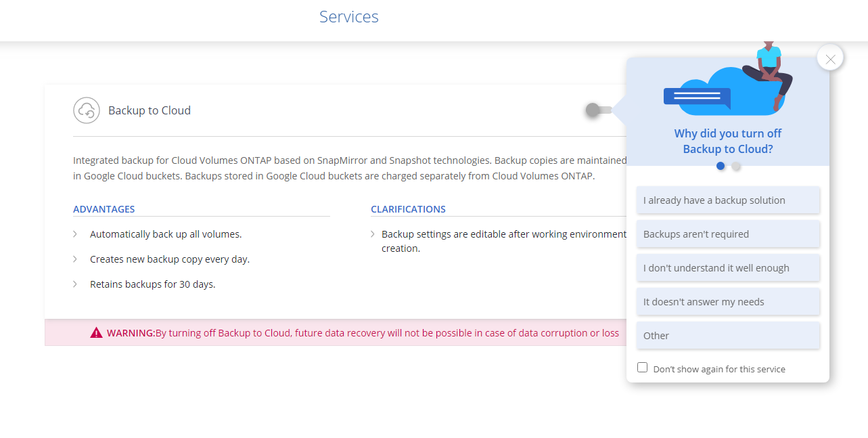868x438 pixels.
Task: Click chevron beside 'Backup settings are editable'
Action: 373,234
